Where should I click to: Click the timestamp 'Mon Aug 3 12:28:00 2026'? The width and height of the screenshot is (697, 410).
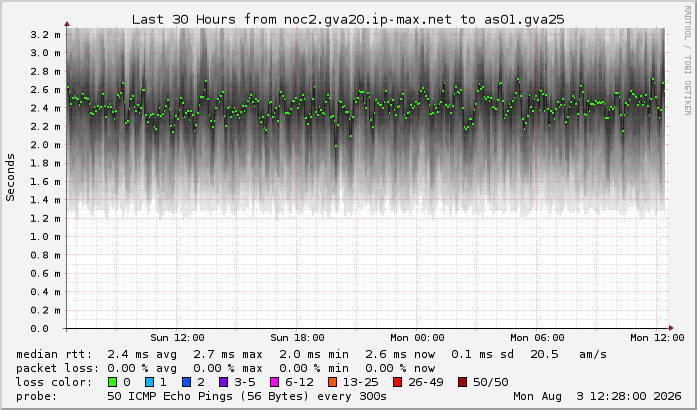tap(597, 396)
